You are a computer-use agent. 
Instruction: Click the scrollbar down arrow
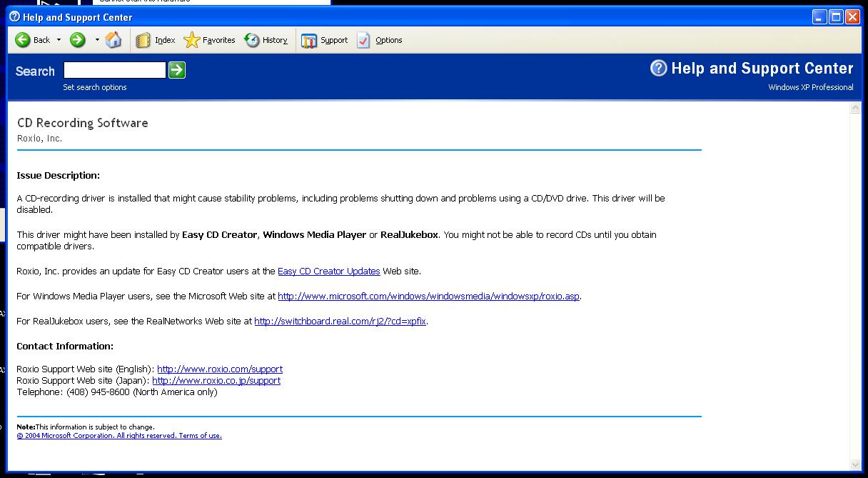(x=855, y=465)
